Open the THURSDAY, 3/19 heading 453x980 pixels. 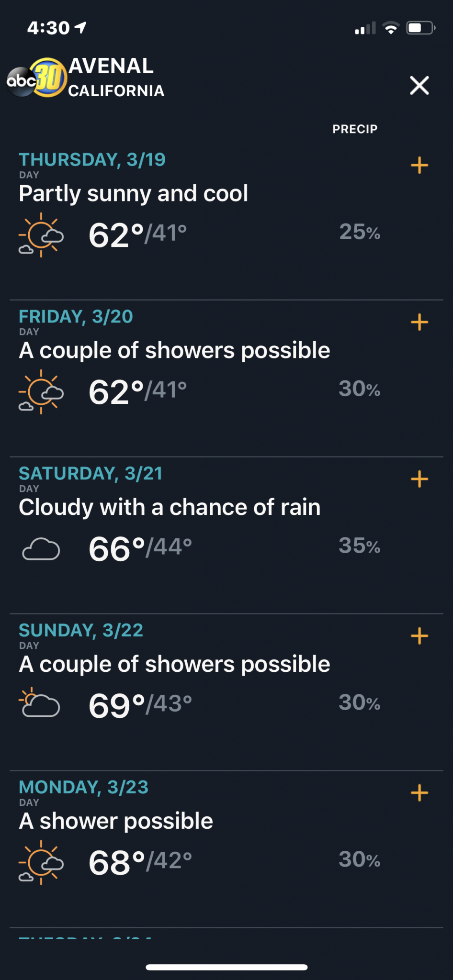tap(92, 160)
